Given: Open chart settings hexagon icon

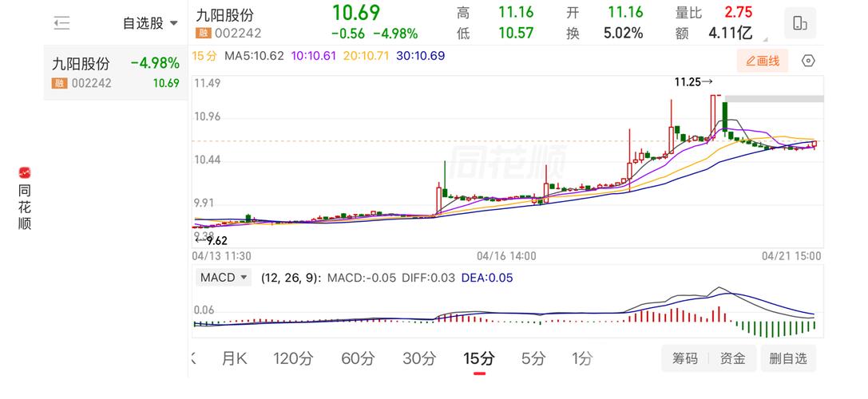Looking at the screenshot, I should point(808,61).
